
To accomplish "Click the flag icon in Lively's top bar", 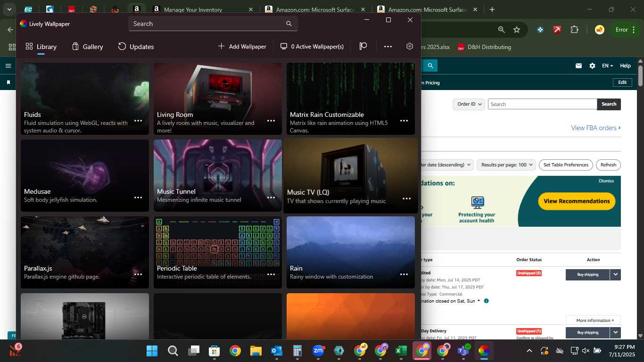I will tap(363, 46).
